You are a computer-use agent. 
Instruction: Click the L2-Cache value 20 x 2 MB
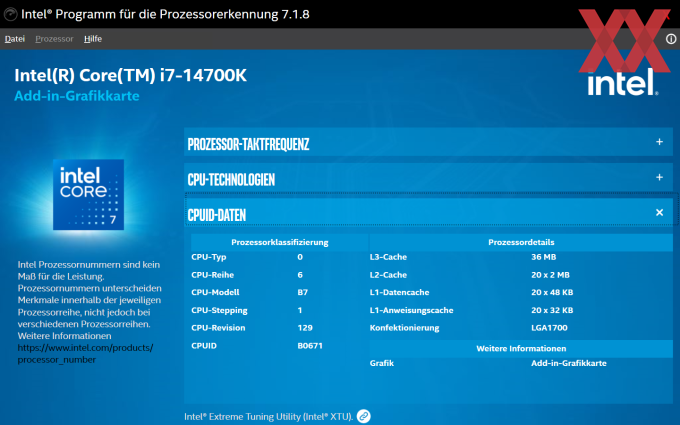pos(550,275)
